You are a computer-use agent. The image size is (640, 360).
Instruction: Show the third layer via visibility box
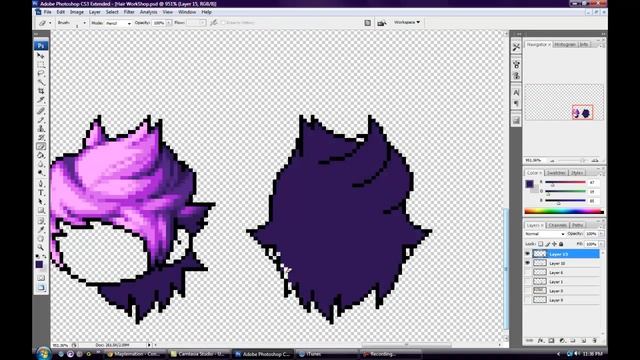point(528,272)
